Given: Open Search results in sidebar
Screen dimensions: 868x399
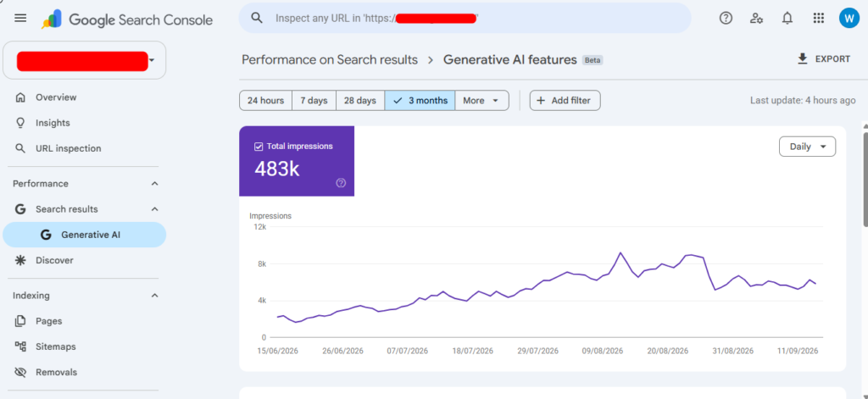Looking at the screenshot, I should [84, 209].
